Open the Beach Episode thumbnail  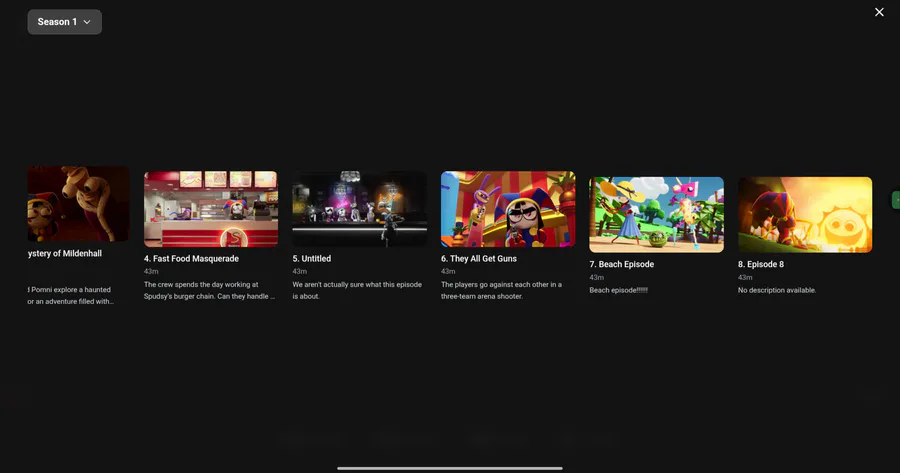coord(656,215)
